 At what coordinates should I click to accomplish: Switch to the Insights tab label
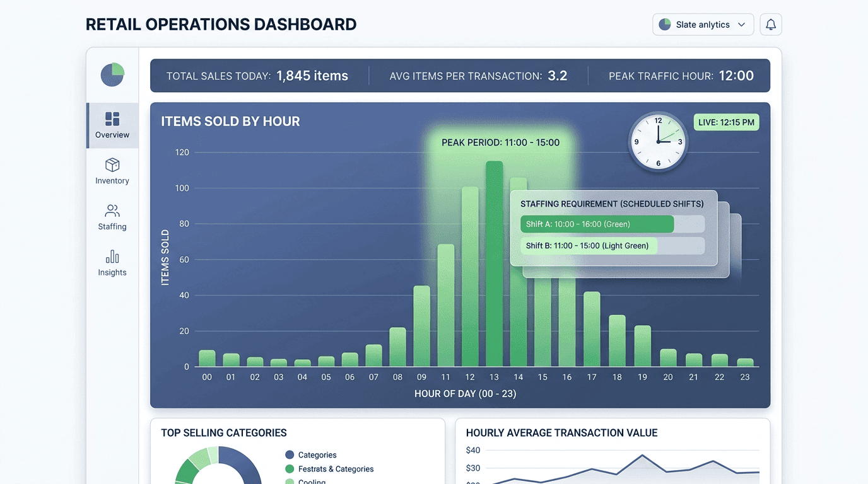[x=112, y=273]
